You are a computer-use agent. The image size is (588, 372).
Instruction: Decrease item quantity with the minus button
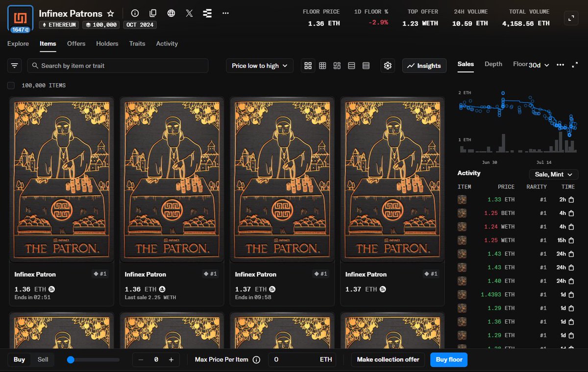141,360
